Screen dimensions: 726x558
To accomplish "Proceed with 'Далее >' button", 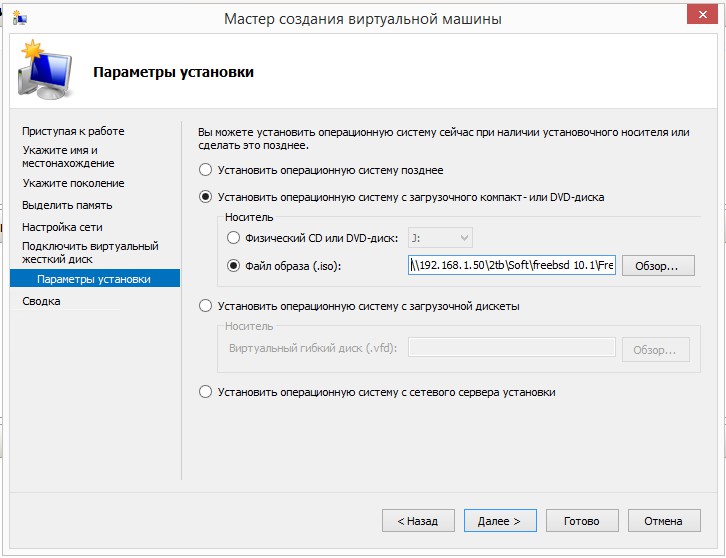I will pyautogui.click(x=500, y=521).
